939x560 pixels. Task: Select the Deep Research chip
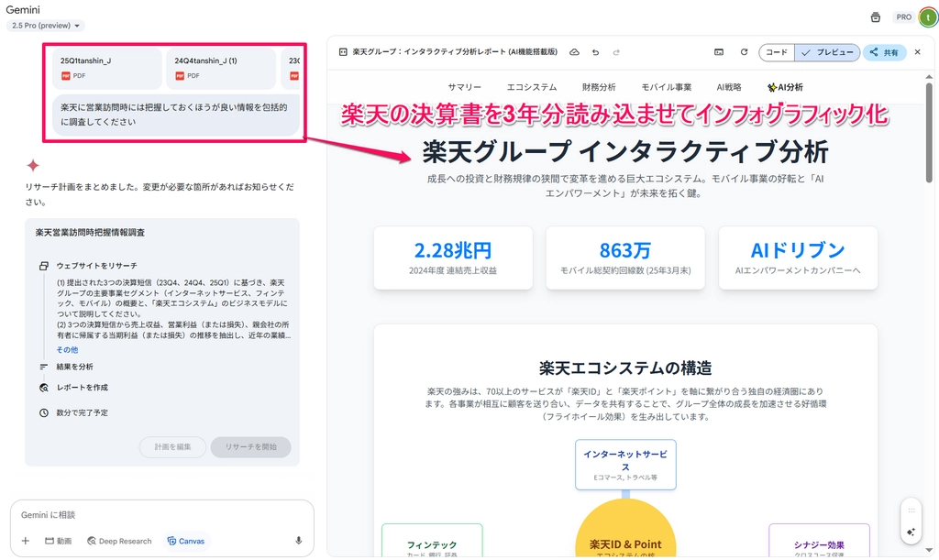pyautogui.click(x=119, y=541)
